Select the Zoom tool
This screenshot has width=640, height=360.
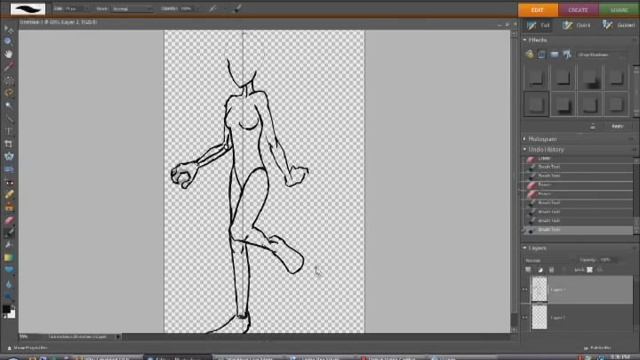click(8, 41)
